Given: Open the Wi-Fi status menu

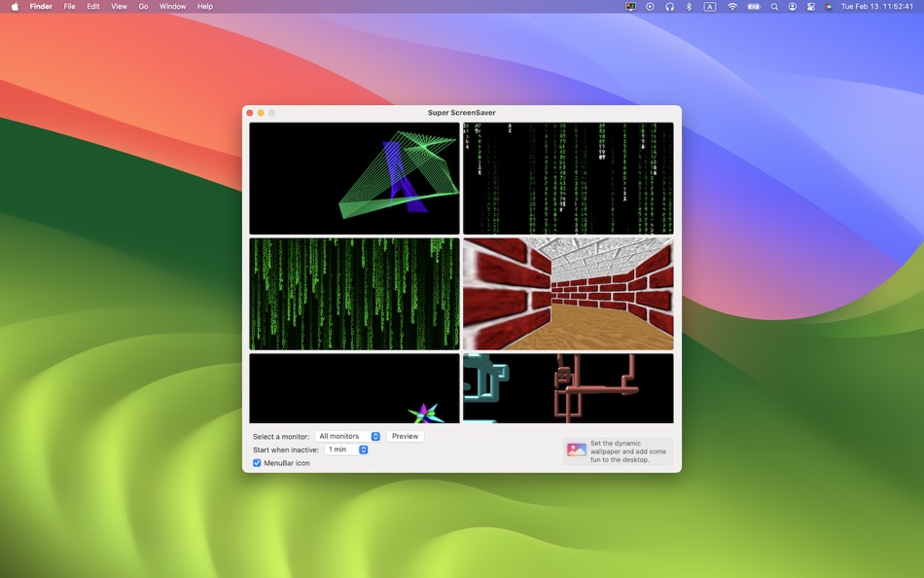Looking at the screenshot, I should [731, 7].
